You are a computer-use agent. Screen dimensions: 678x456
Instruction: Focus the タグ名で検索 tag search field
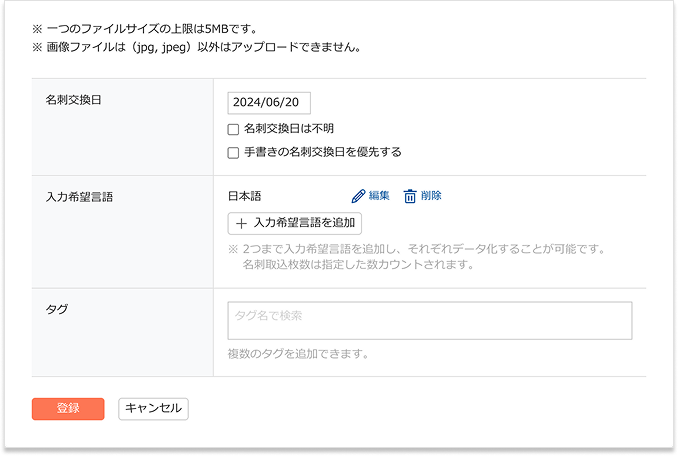(430, 321)
